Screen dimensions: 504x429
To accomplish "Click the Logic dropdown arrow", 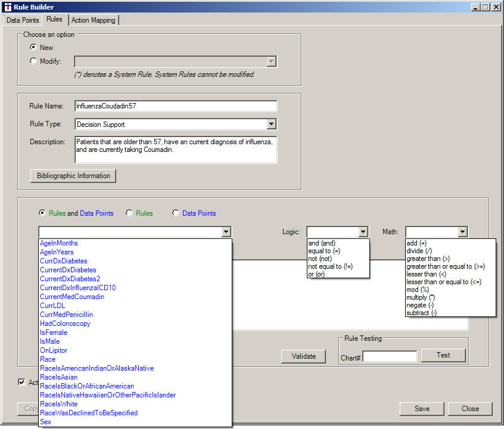I will point(363,232).
